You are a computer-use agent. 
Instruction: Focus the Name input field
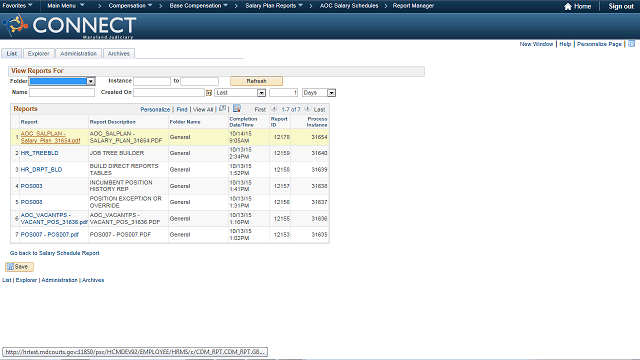[x=62, y=93]
